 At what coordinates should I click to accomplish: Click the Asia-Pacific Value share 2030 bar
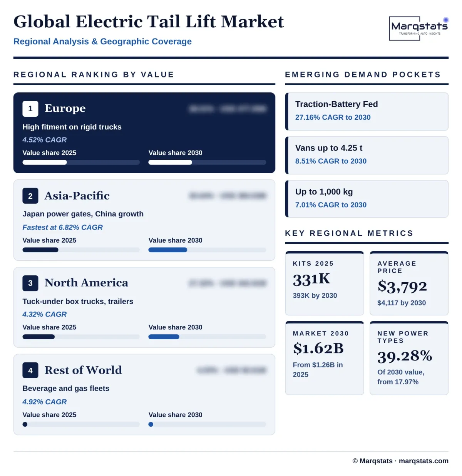[207, 250]
